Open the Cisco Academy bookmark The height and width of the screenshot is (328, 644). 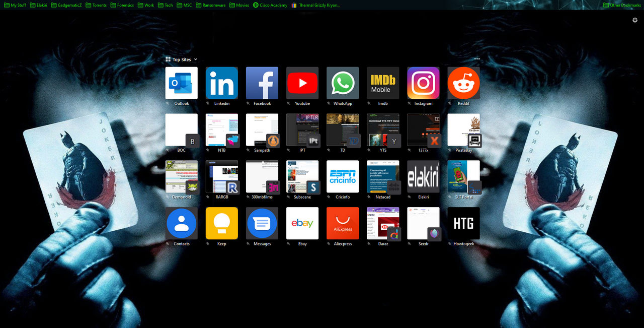[x=270, y=5]
